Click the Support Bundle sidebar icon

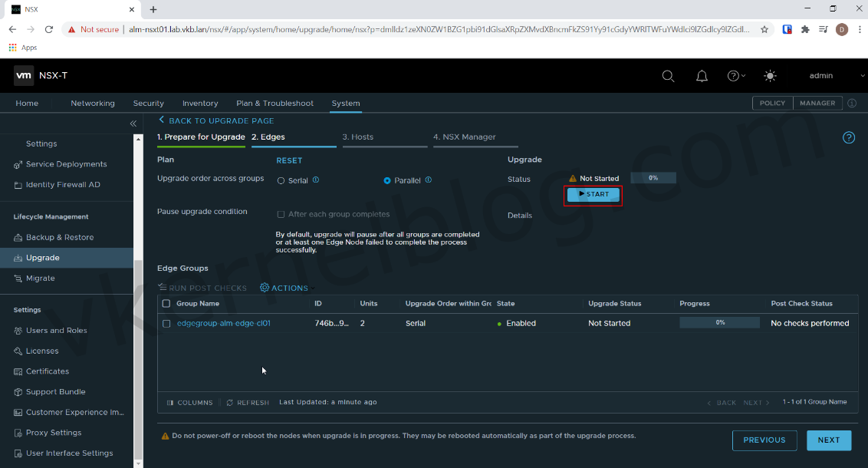[18, 391]
